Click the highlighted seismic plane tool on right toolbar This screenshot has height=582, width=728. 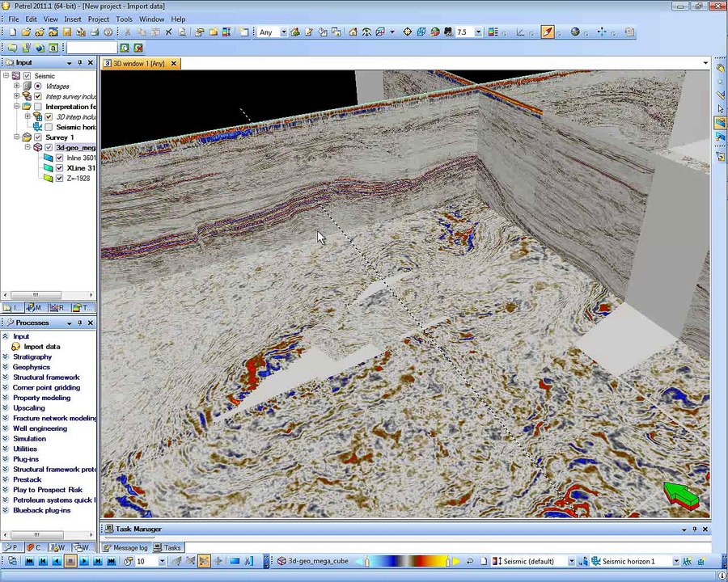coord(720,123)
